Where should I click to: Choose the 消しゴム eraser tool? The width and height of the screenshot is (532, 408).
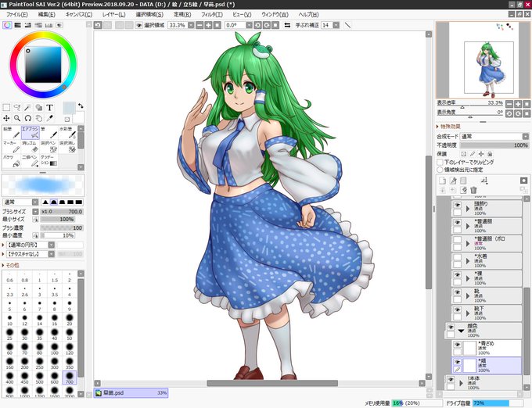point(31,147)
